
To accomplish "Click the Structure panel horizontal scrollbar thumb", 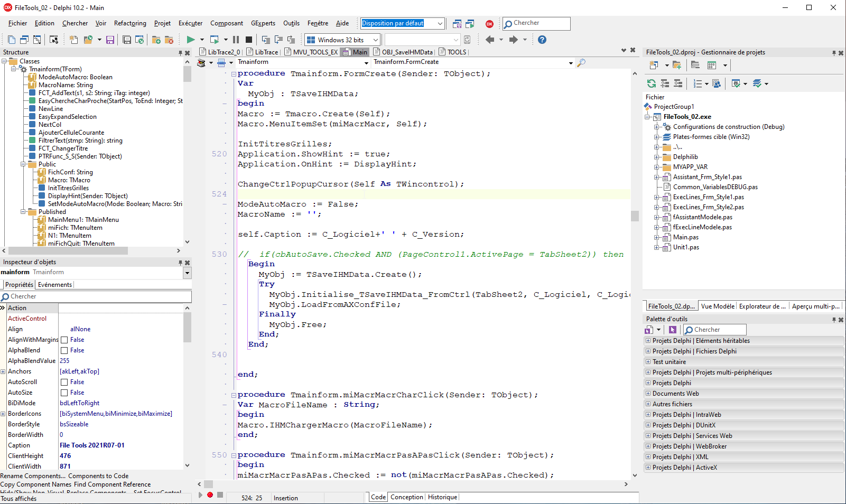I will click(68, 251).
